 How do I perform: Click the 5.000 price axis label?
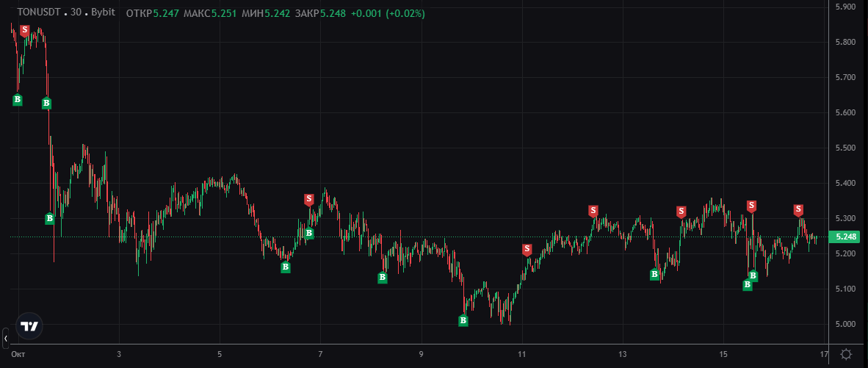click(x=847, y=324)
